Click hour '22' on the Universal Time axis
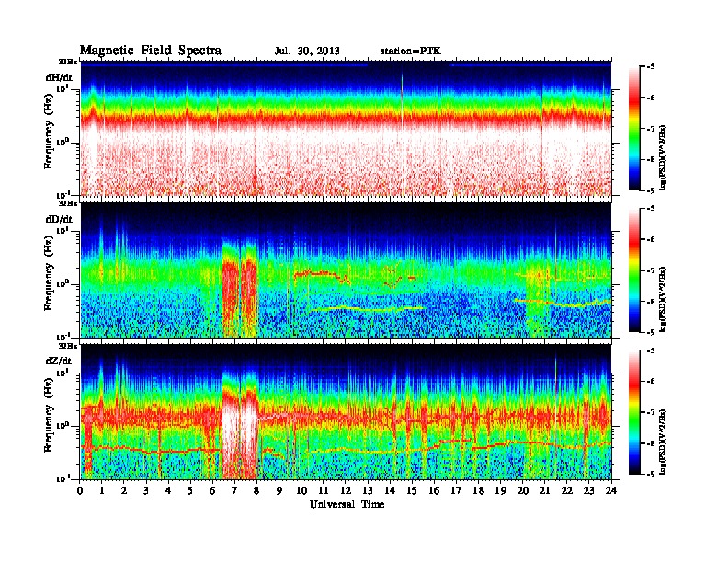The height and width of the screenshot is (563, 728). (566, 490)
